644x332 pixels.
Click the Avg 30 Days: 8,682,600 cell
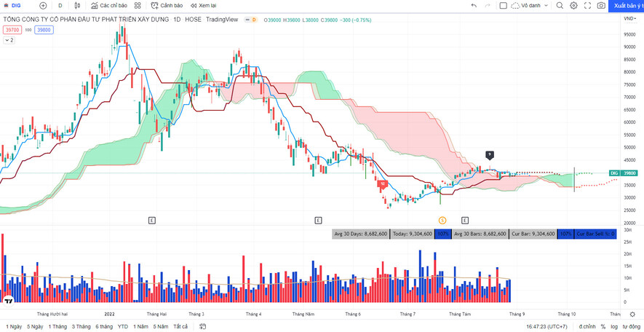360,234
